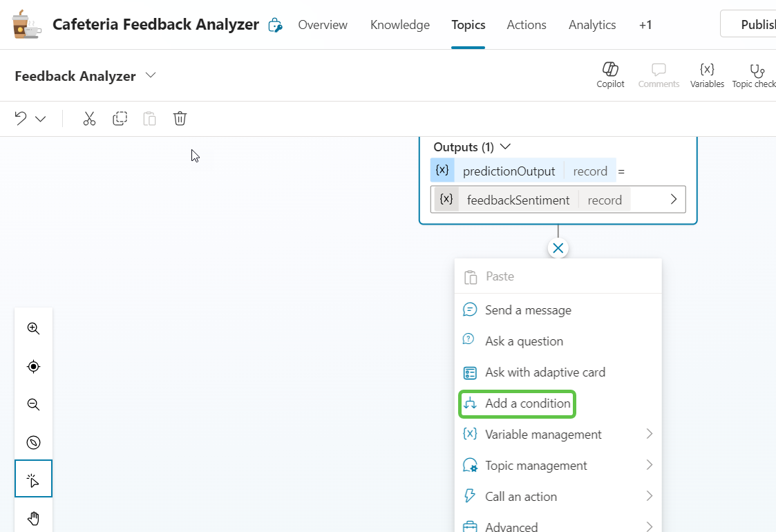
Task: Zoom out on the canvas
Action: click(33, 405)
